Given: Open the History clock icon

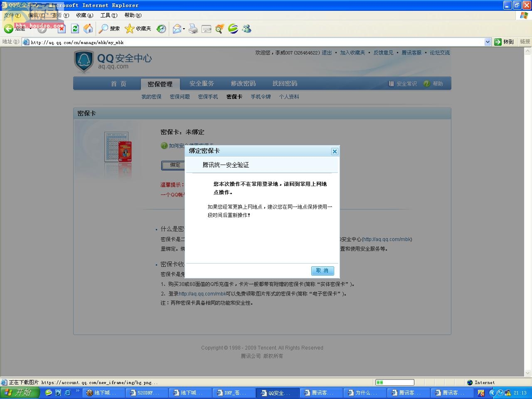Looking at the screenshot, I should click(161, 29).
